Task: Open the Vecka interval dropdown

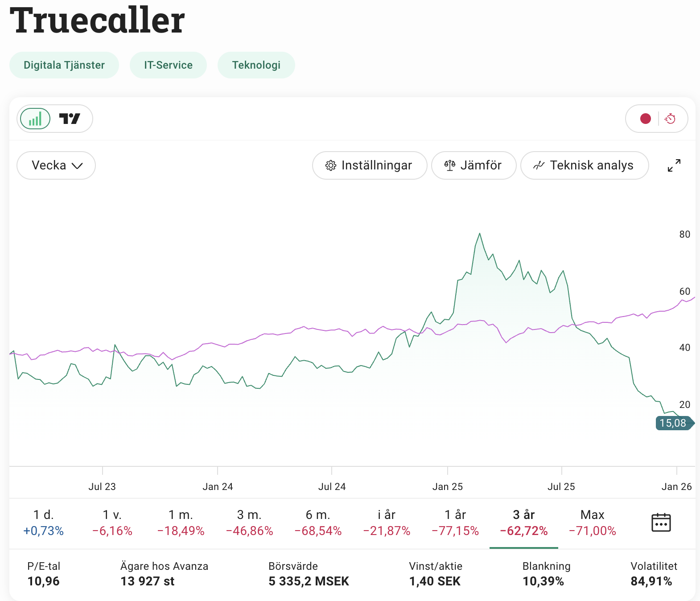Action: pos(56,165)
